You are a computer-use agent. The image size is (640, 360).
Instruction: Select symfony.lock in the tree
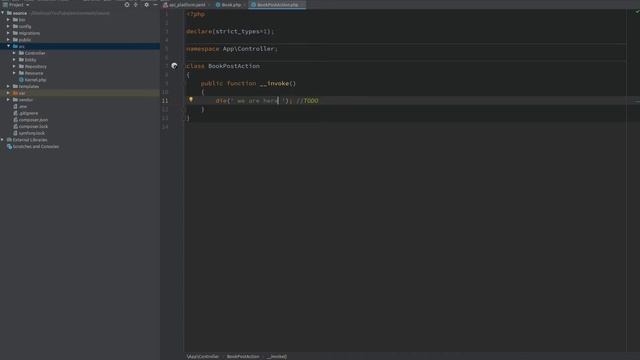coord(32,133)
